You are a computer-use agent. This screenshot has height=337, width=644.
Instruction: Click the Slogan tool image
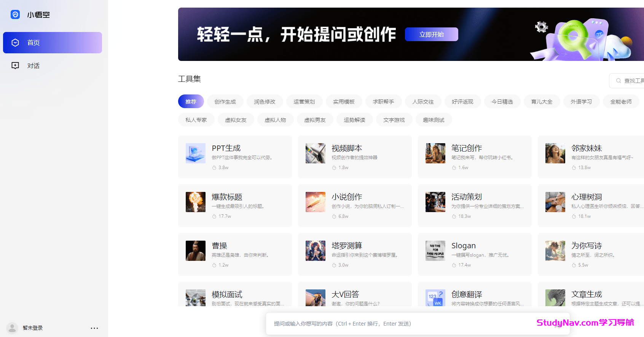point(435,251)
